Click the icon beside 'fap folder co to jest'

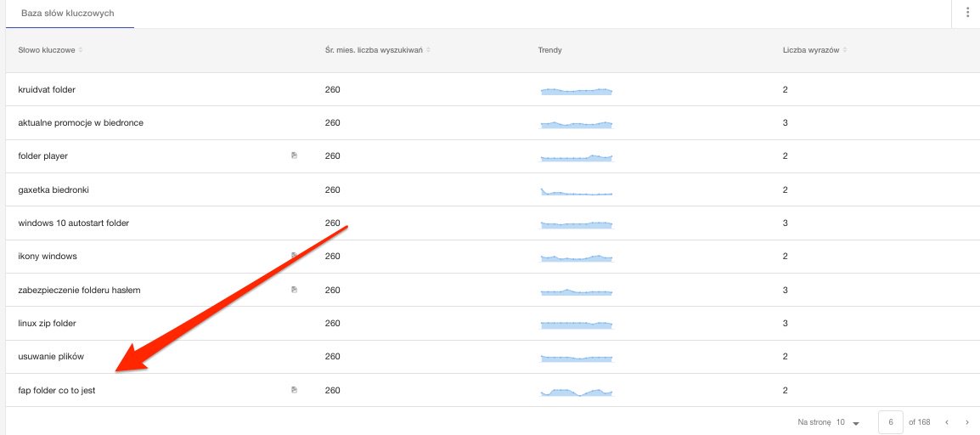tap(295, 390)
